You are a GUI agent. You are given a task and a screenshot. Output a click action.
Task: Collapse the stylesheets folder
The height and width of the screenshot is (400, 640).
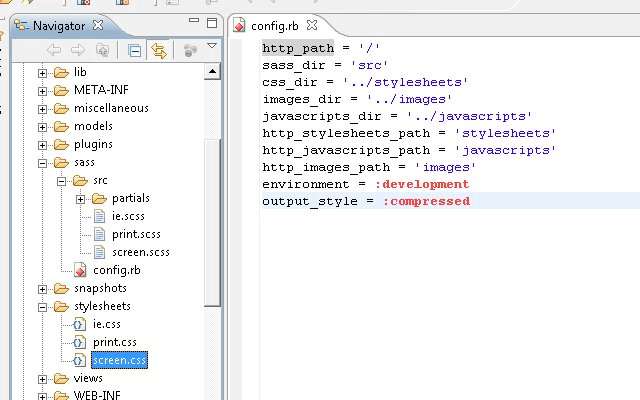(42, 307)
